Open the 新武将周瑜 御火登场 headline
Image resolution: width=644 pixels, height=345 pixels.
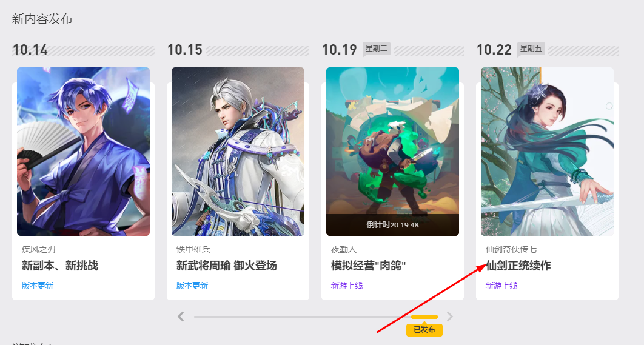click(226, 266)
